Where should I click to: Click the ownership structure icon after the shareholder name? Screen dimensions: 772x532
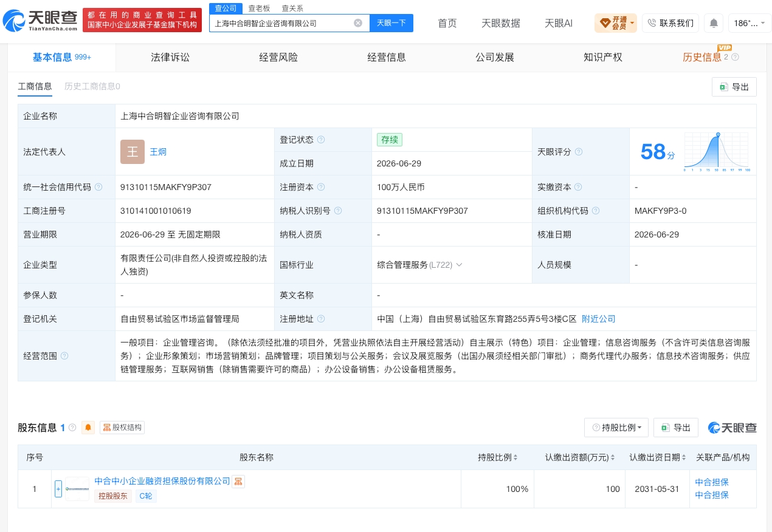[238, 482]
